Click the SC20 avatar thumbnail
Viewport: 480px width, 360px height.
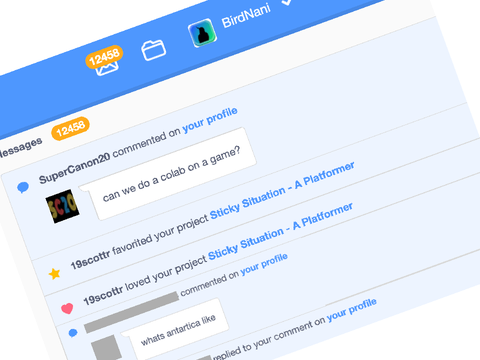(63, 206)
